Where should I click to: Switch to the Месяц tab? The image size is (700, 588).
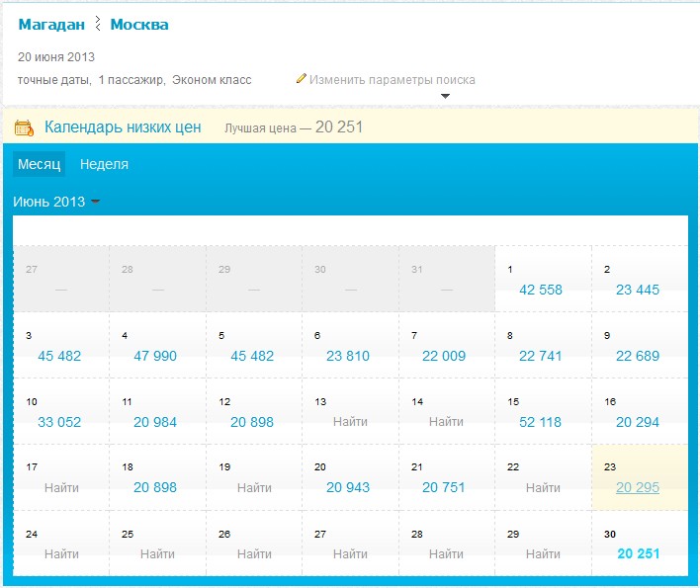coord(39,164)
